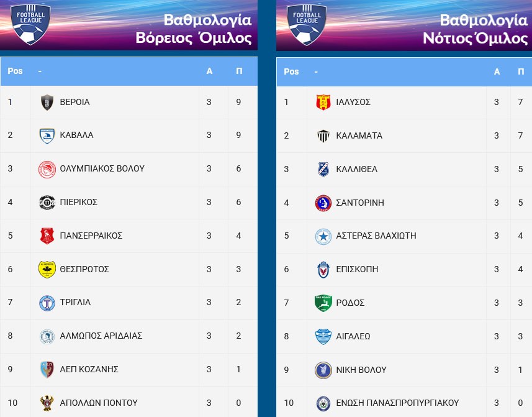Click the Pos column header in northern table

point(15,71)
